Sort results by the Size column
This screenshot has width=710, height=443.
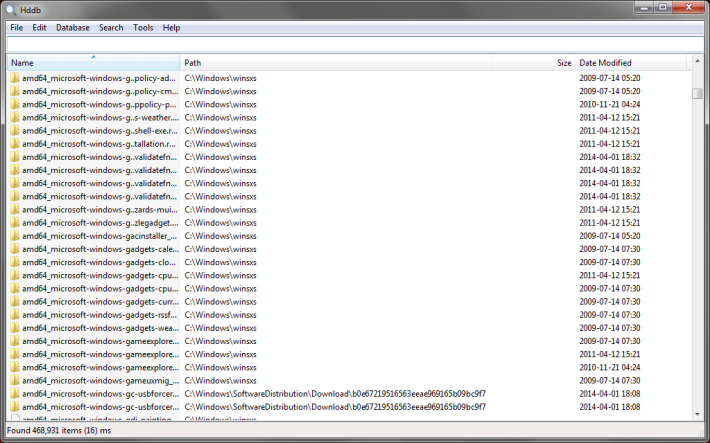[533, 63]
